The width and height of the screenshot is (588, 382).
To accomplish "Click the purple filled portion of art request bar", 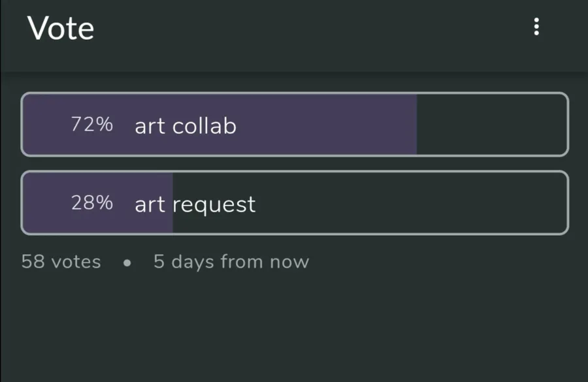I will (x=98, y=203).
